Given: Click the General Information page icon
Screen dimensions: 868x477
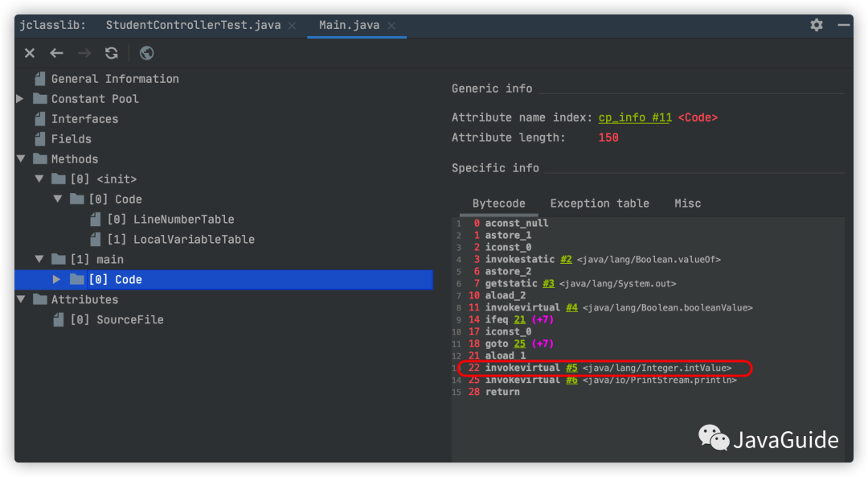Looking at the screenshot, I should [40, 79].
